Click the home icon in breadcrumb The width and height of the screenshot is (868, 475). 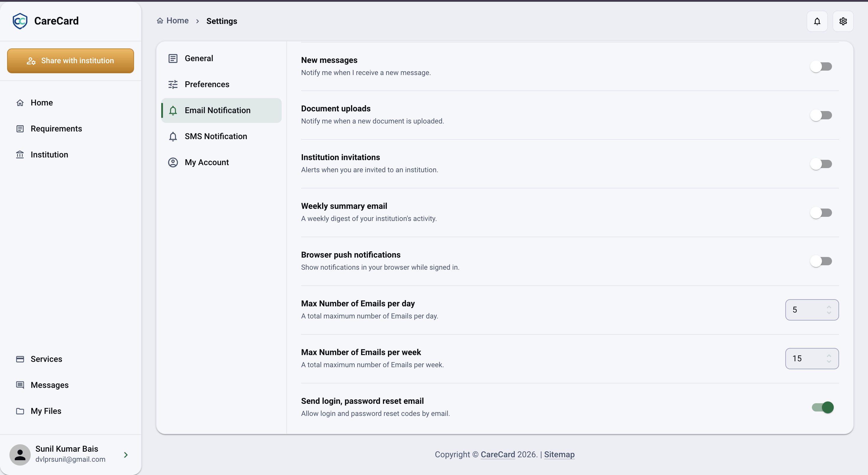(160, 21)
